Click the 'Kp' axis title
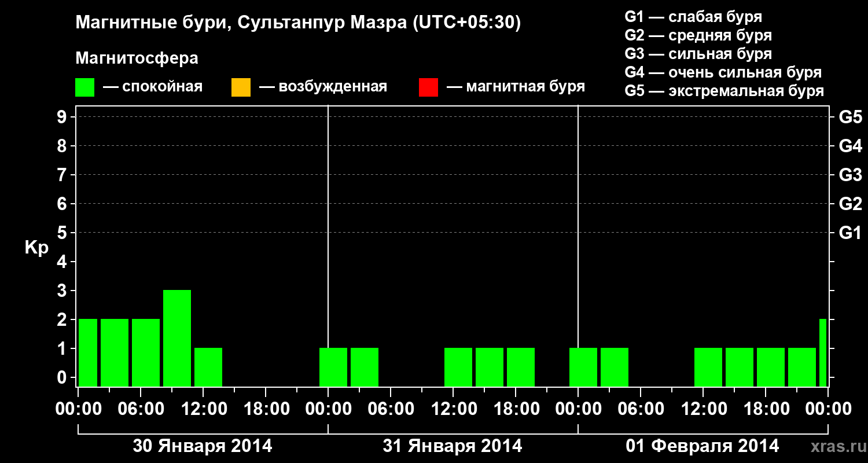This screenshot has height=463, width=868. click(37, 249)
